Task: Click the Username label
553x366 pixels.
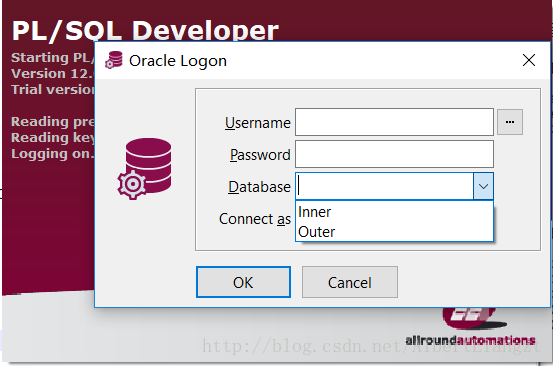Action: point(258,123)
